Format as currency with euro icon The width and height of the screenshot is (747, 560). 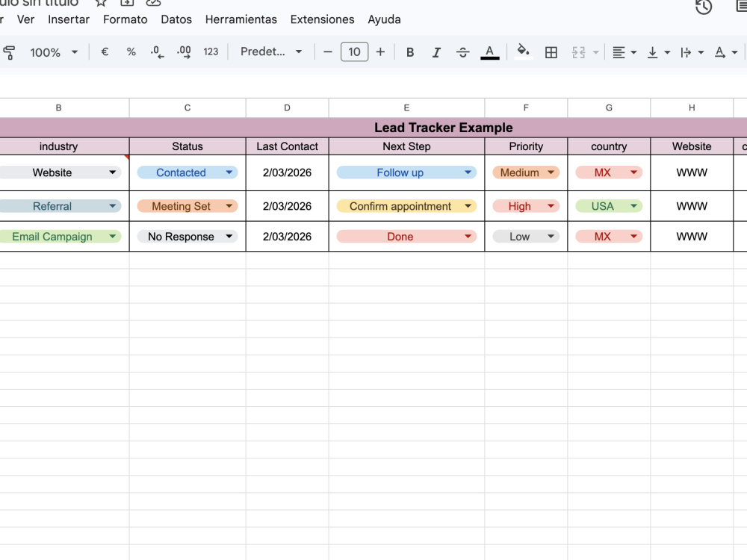[105, 52]
